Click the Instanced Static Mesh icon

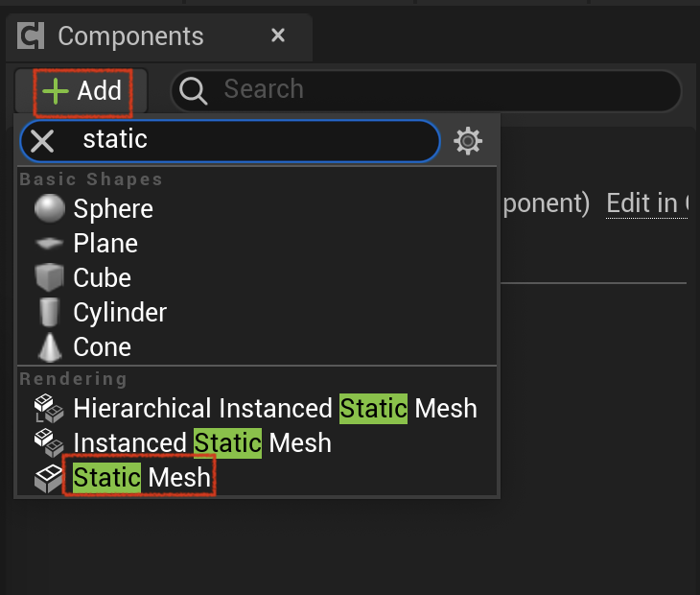(49, 442)
